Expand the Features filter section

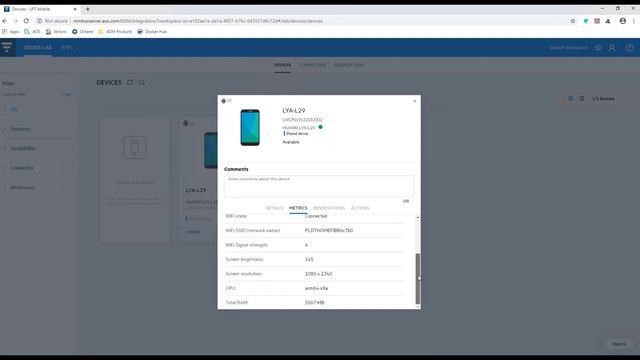coord(20,129)
